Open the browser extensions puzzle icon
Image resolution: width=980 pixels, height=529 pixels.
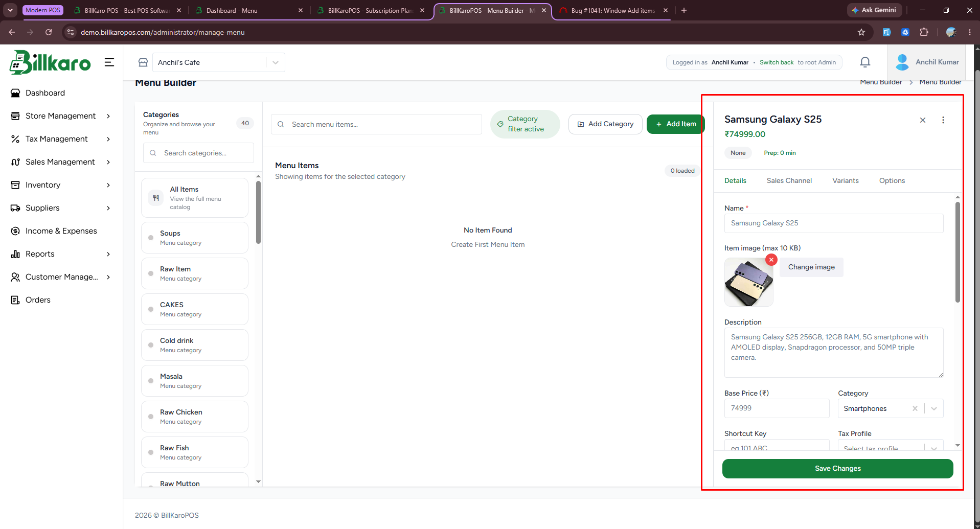[x=924, y=32]
